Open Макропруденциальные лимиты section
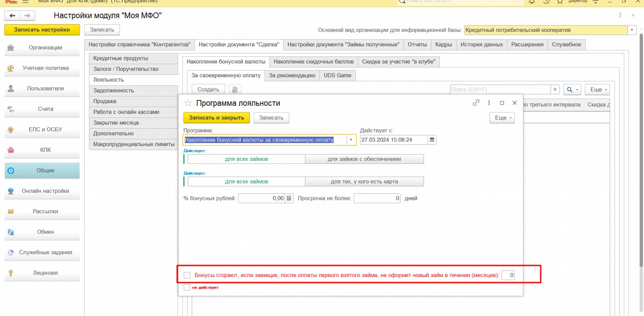The width and height of the screenshot is (644, 316). click(x=133, y=144)
